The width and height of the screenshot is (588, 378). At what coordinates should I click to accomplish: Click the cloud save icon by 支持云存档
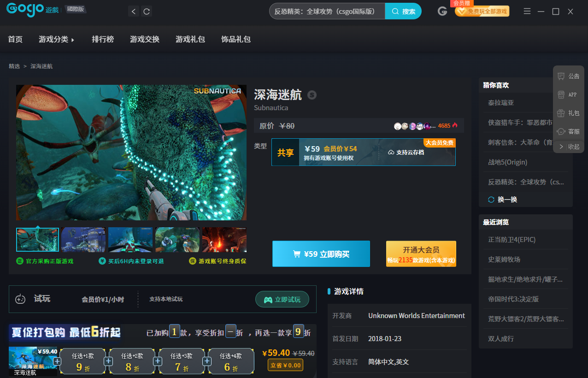pyautogui.click(x=391, y=152)
